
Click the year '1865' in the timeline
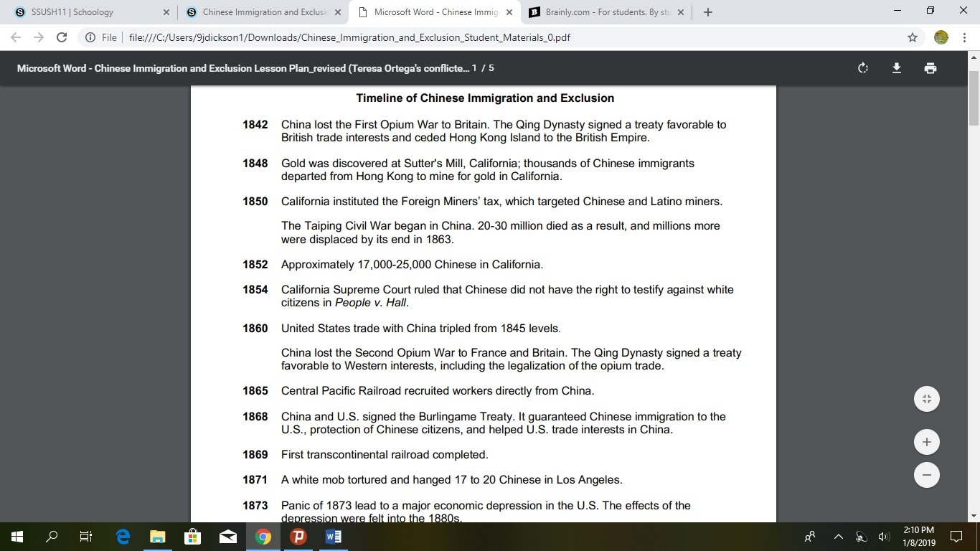click(255, 391)
